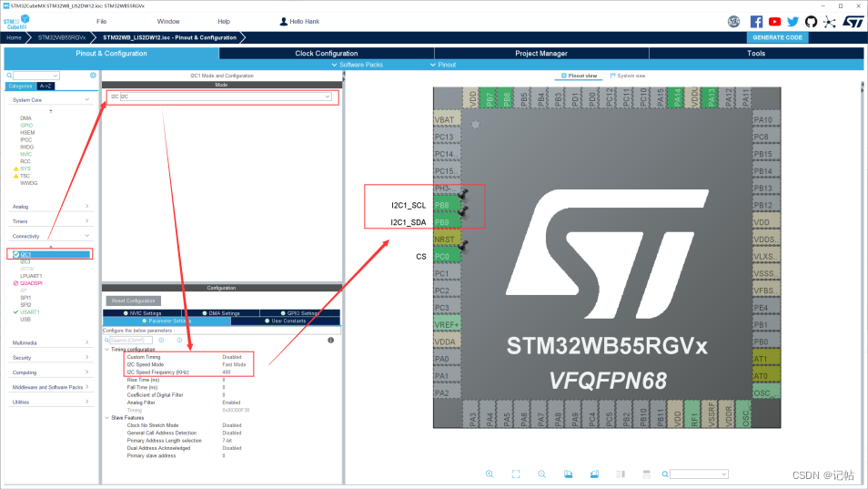Rotate the chip clockwise
Screen dimensions: 868x489
tap(568, 474)
